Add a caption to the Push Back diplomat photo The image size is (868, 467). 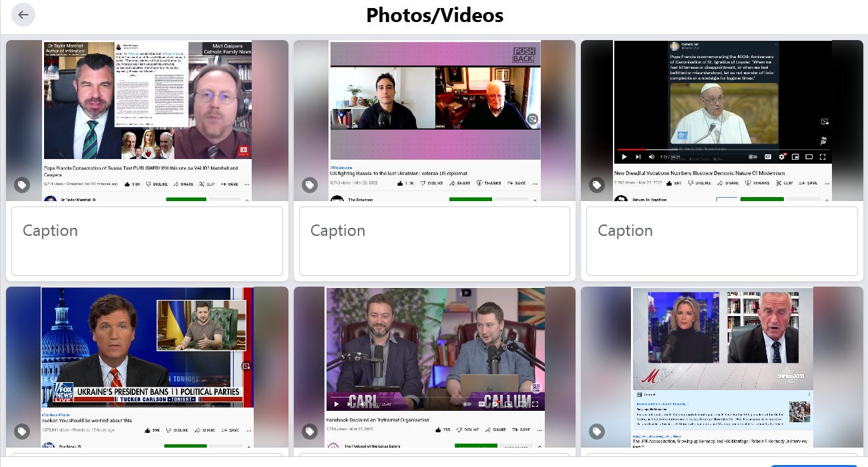(435, 241)
